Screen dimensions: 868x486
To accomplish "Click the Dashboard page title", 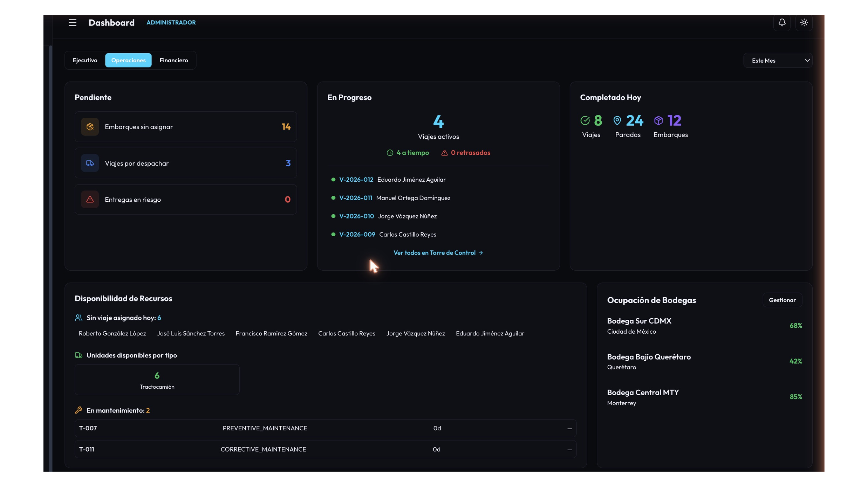I will pos(111,22).
